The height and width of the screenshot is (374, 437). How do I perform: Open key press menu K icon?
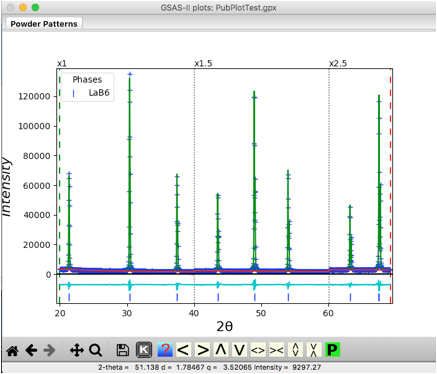point(144,350)
